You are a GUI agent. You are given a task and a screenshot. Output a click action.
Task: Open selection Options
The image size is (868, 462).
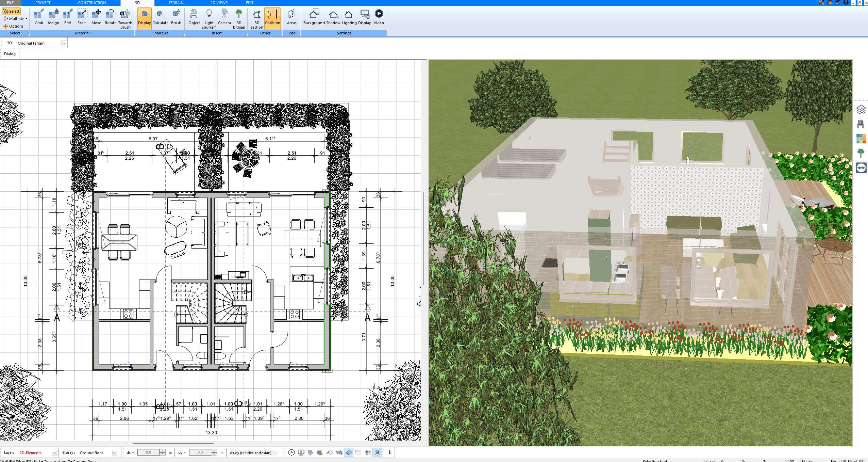[14, 26]
